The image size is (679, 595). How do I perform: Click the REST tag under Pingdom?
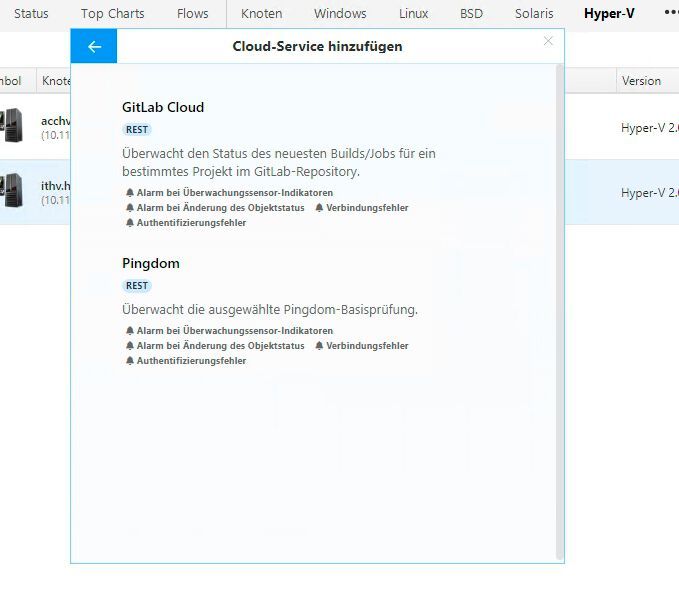[x=137, y=286]
